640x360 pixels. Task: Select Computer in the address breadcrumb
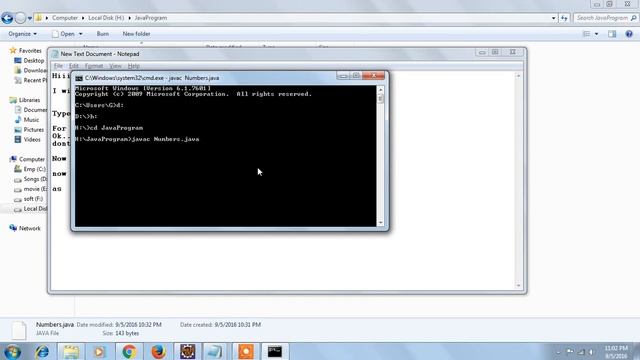click(x=64, y=18)
